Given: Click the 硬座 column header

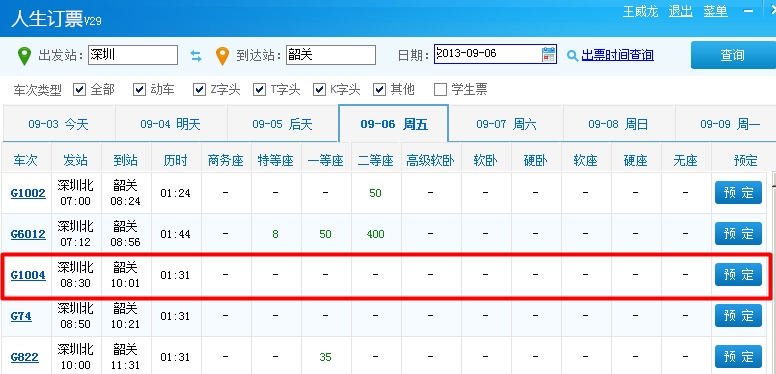Looking at the screenshot, I should coord(636,160).
